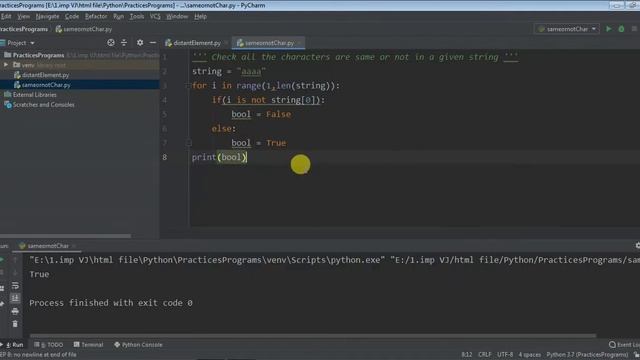Expand the venv folder
Image resolution: width=640 pixels, height=360 pixels.
click(x=6, y=65)
